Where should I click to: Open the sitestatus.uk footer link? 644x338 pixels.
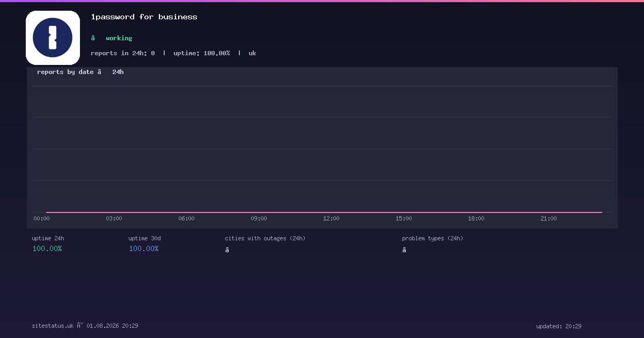pos(53,326)
